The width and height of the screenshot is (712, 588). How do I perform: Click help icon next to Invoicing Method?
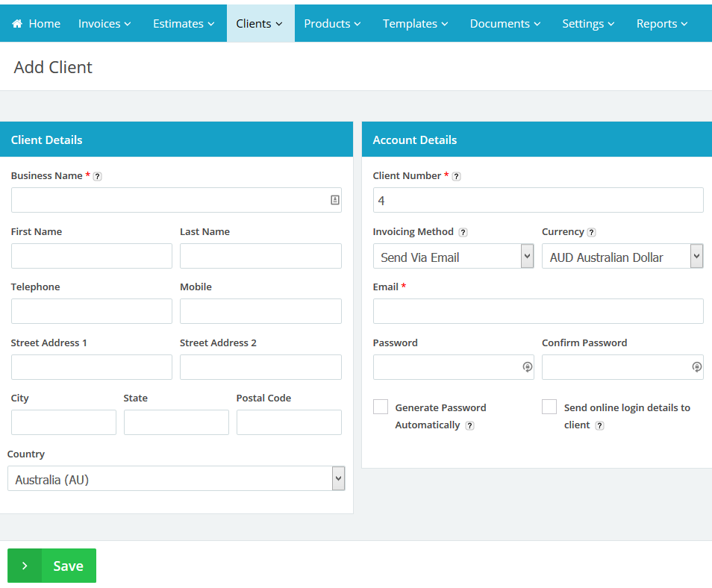pos(463,233)
